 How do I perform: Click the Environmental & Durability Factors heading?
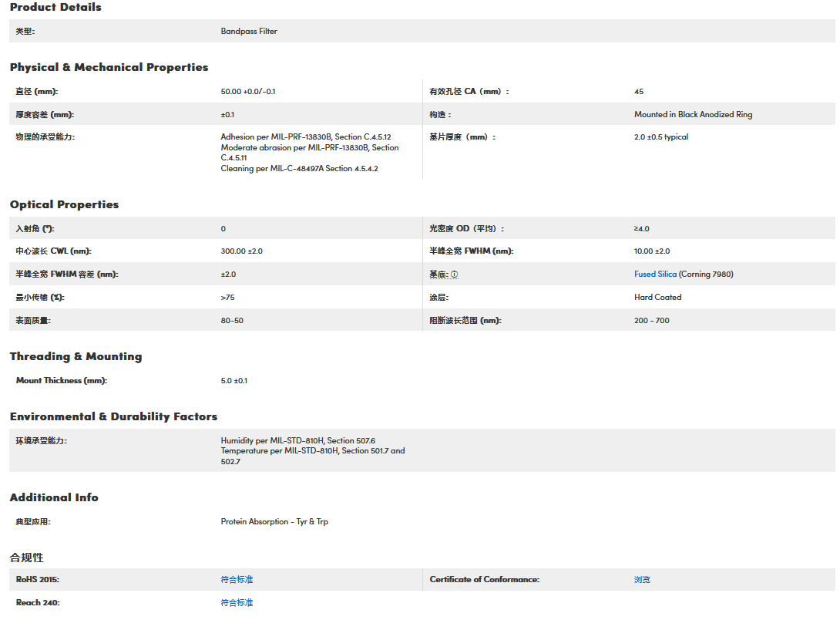coord(113,417)
